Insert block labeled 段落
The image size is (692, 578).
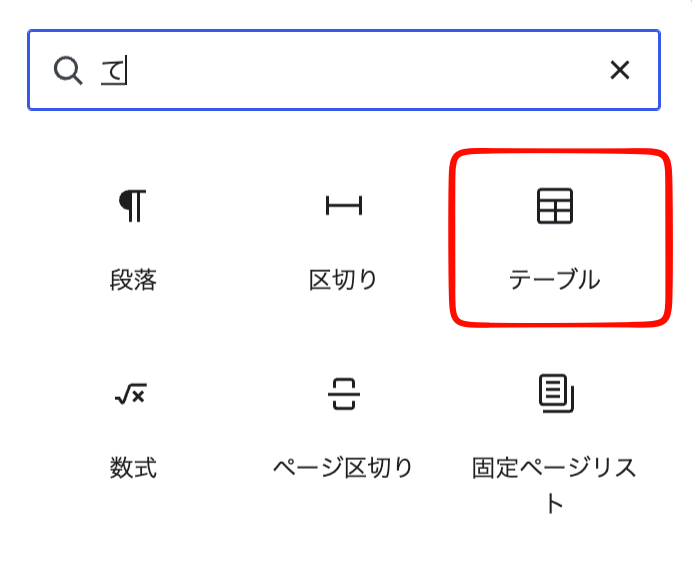click(x=133, y=280)
